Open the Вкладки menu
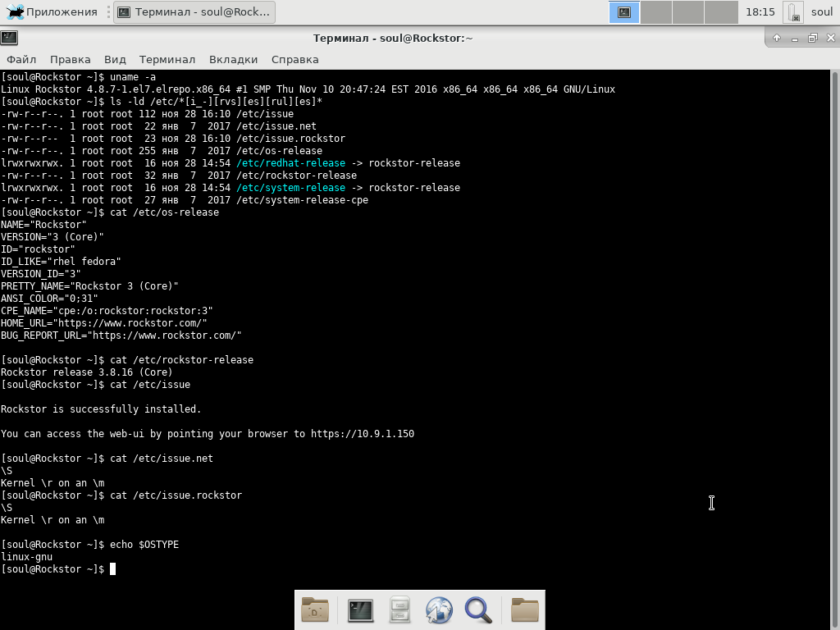Screen dimensions: 840x630 tap(233, 59)
